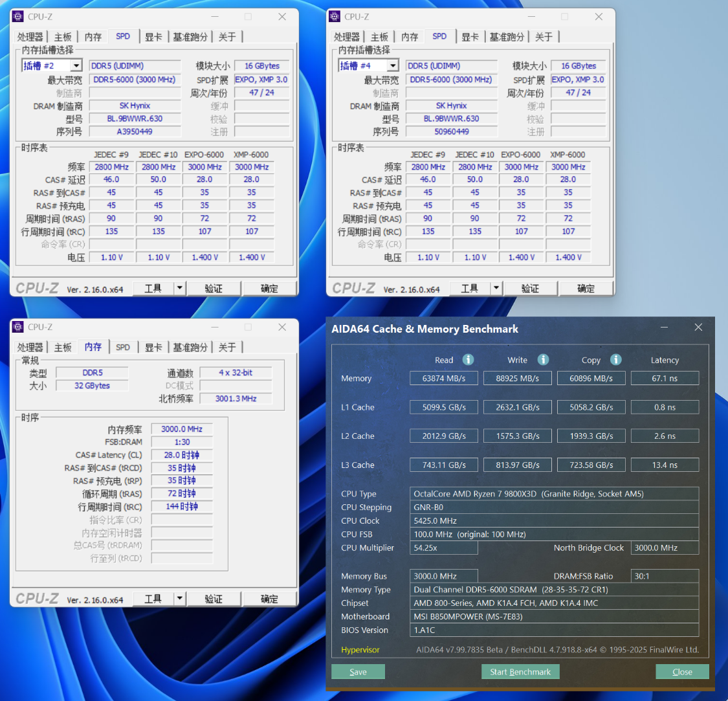Open 基准跑分 tab in slot #2 window
This screenshot has height=701, width=728.
190,37
